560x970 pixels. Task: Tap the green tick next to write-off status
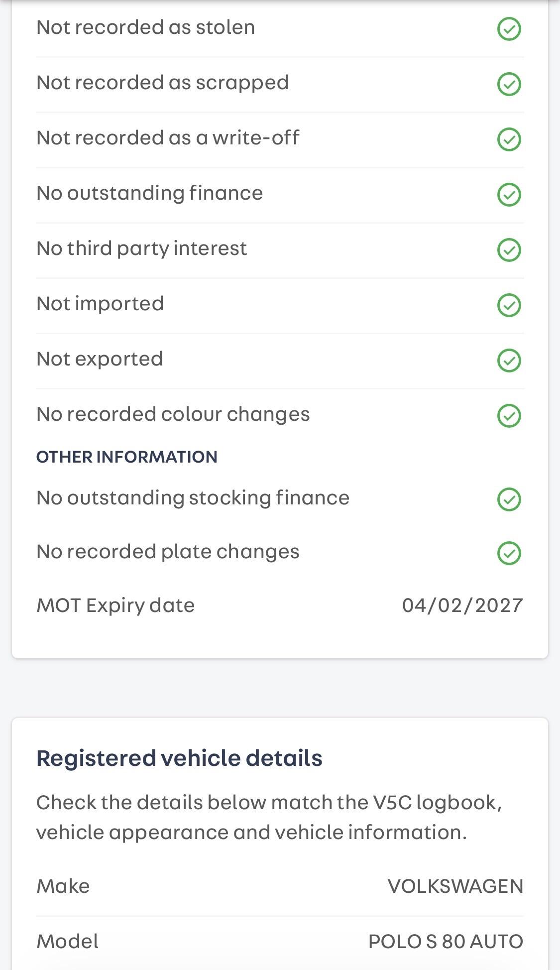click(x=509, y=139)
